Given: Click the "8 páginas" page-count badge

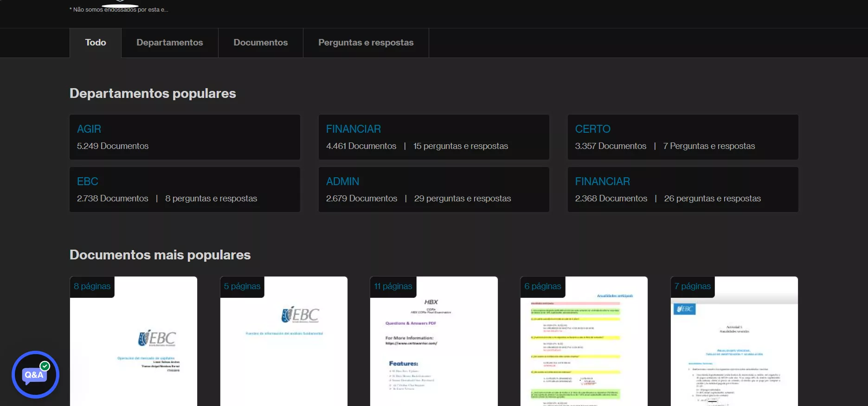Looking at the screenshot, I should (x=92, y=287).
